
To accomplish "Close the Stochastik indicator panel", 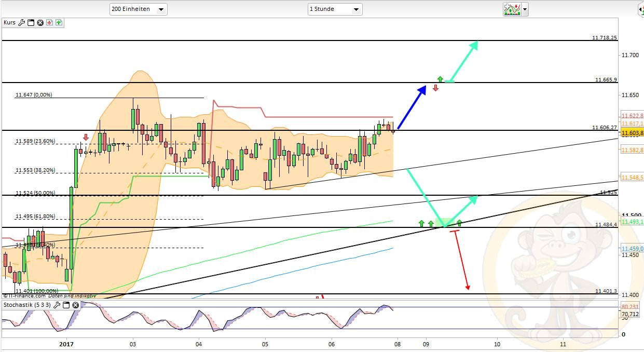I will tap(75, 305).
